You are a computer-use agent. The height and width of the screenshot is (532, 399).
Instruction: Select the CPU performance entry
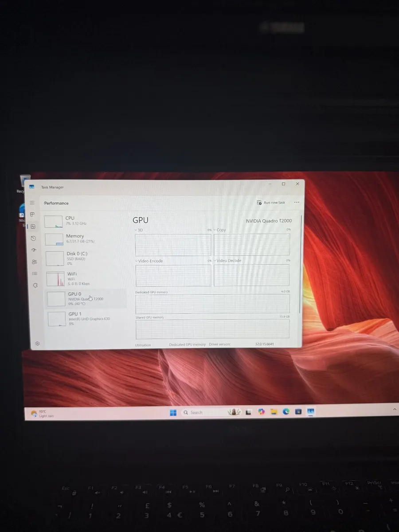point(84,221)
